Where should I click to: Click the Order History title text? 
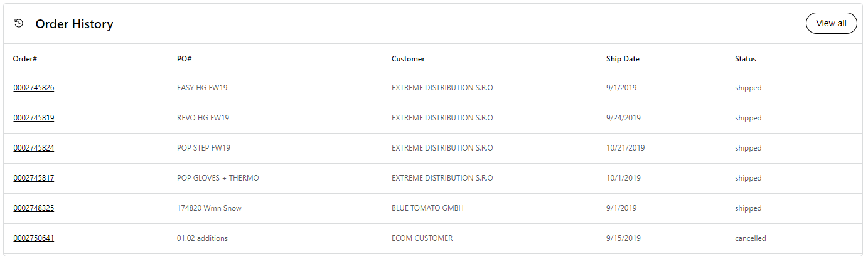[74, 24]
